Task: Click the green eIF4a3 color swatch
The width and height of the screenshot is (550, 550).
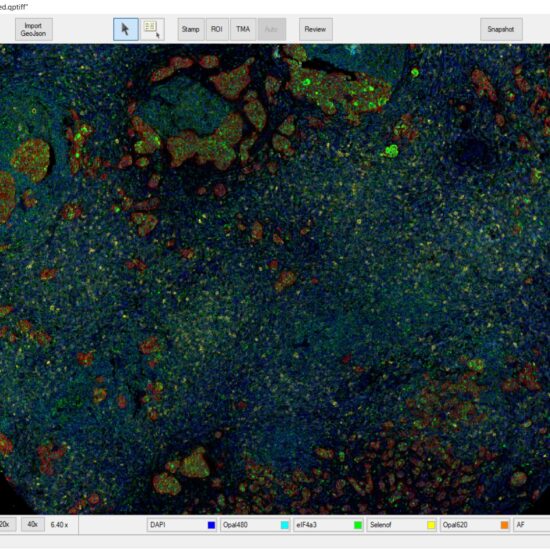Action: [358, 525]
